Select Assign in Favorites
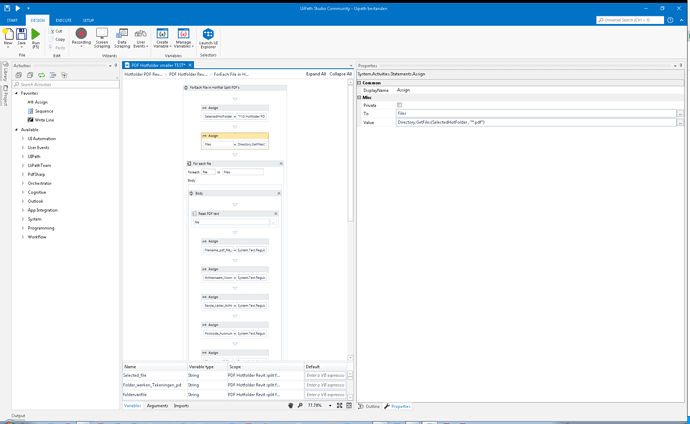The height and width of the screenshot is (424, 690). tap(37, 102)
